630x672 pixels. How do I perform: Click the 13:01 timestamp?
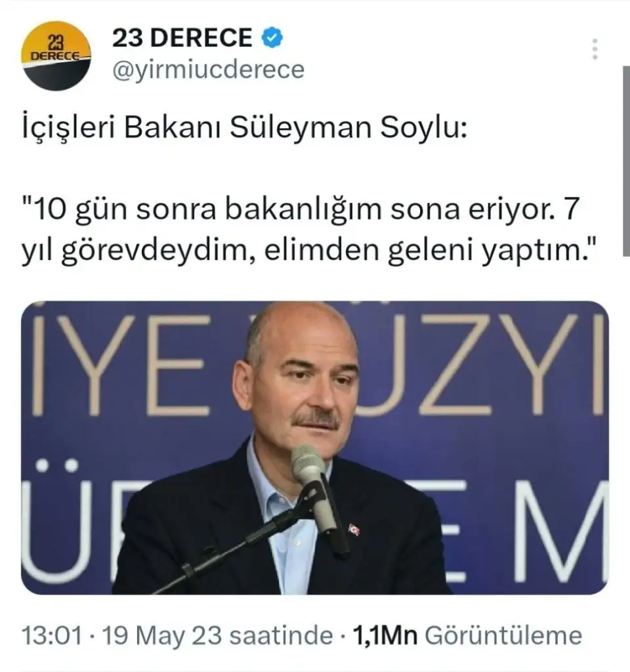pos(51,635)
